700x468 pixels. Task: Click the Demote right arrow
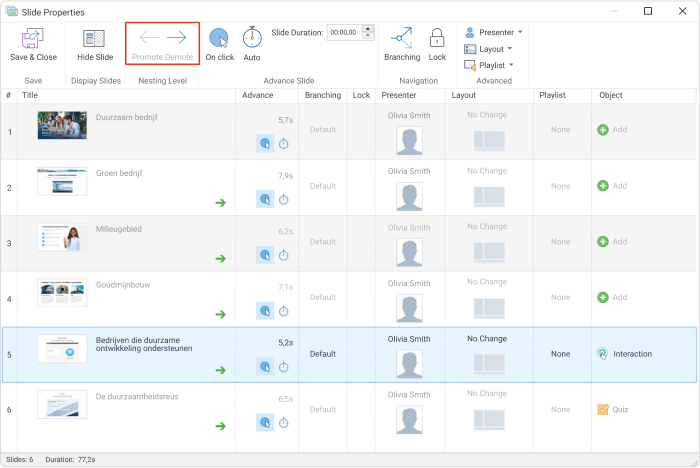176,38
